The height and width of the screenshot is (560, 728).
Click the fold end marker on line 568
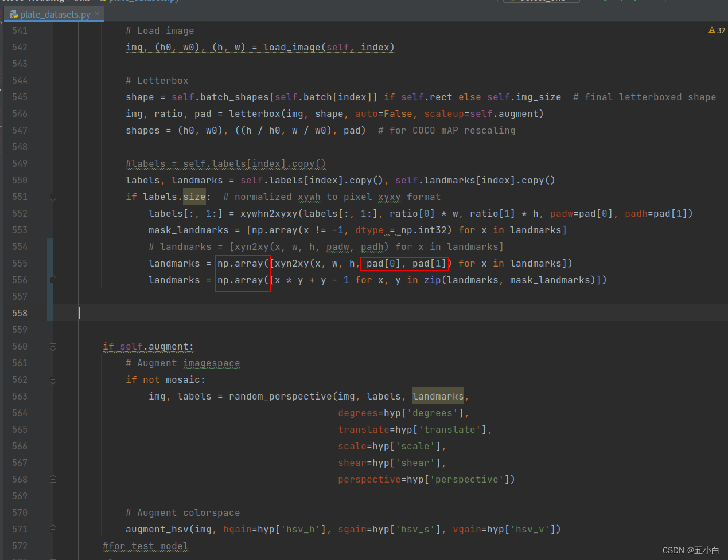click(x=53, y=479)
